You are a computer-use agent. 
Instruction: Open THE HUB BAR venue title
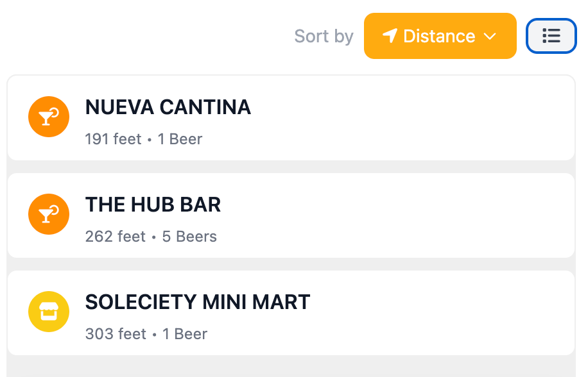click(x=153, y=205)
